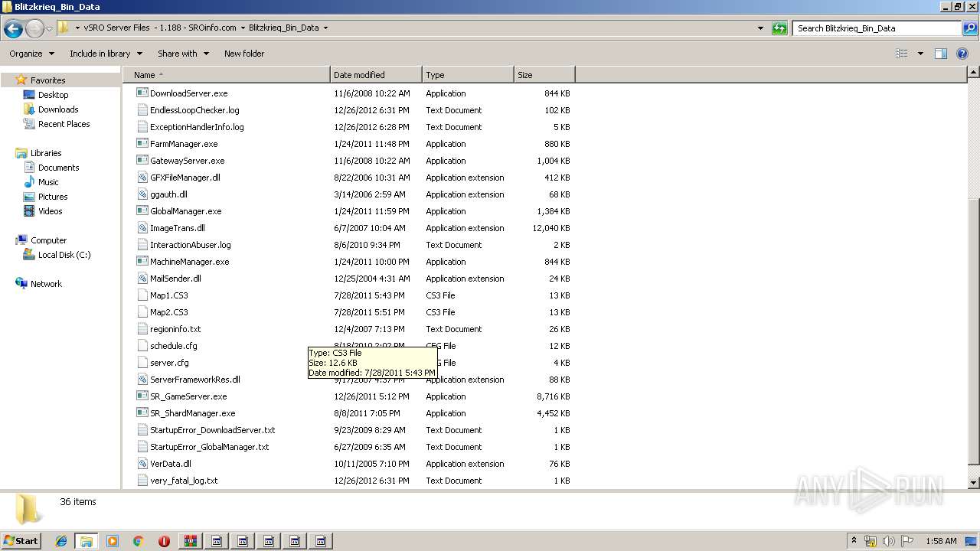
Task: Focus the Search Blitzkrieq_Bin_Data field
Action: click(x=877, y=28)
